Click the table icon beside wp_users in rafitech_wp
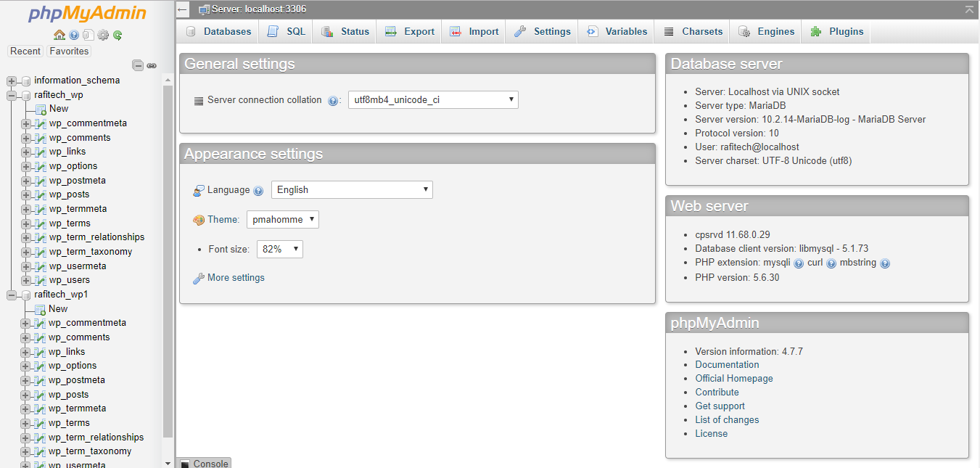Viewport: 980px width, 468px height. pos(41,280)
